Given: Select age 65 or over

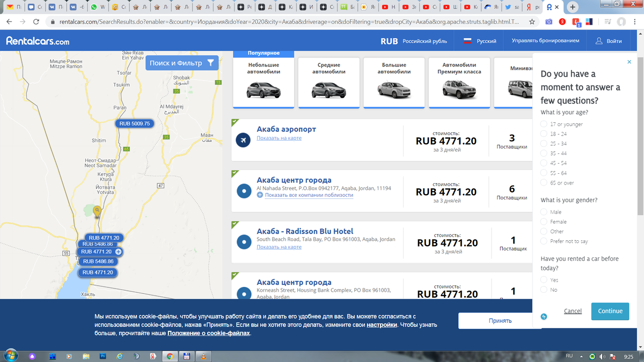Looking at the screenshot, I should point(544,183).
